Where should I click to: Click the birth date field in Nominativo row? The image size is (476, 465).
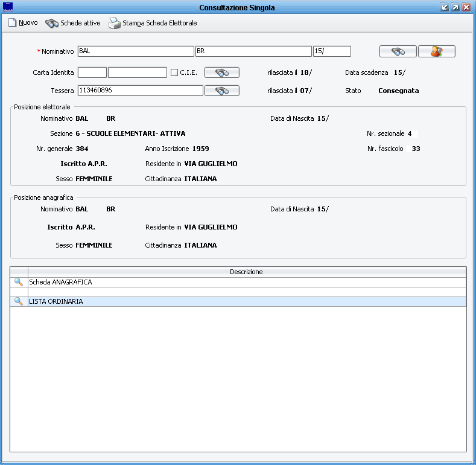point(331,51)
